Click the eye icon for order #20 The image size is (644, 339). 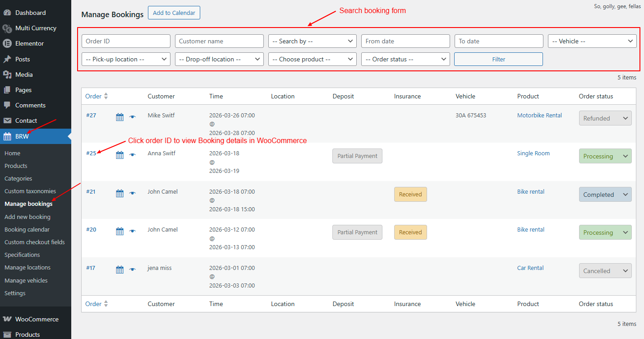[x=132, y=232]
